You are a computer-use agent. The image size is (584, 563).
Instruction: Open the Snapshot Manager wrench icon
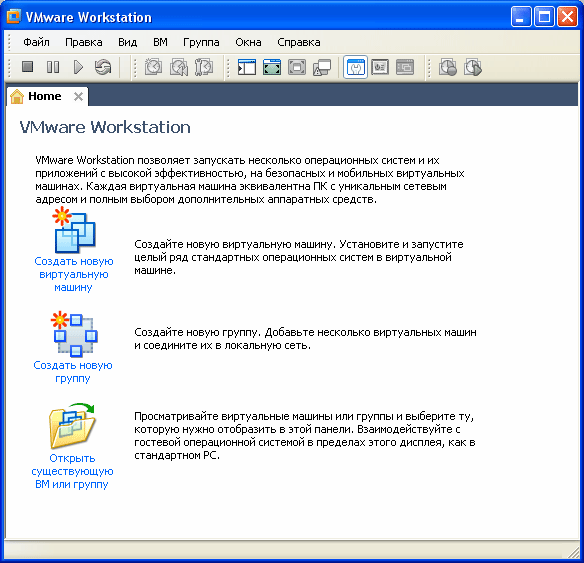204,67
